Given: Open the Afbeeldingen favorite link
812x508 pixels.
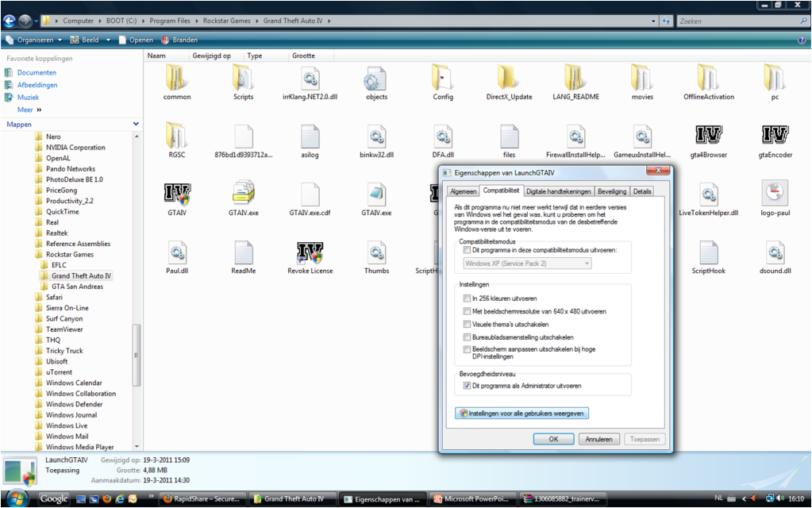Looking at the screenshot, I should coord(37,85).
